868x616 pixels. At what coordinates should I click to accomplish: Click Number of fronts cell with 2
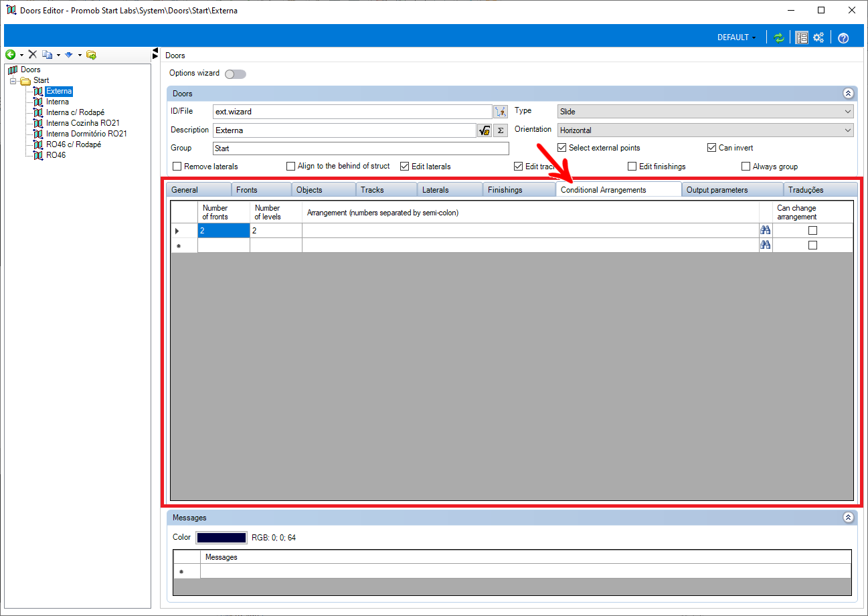point(224,231)
